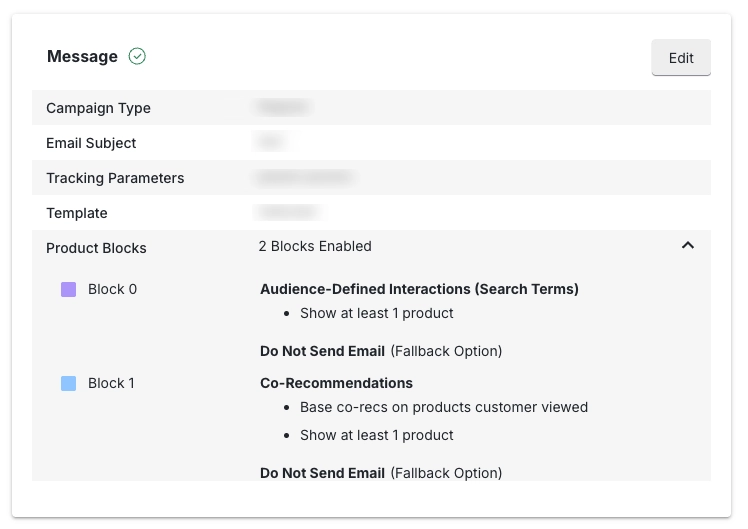Click Block 0's "Show at least 1 product"

click(377, 313)
